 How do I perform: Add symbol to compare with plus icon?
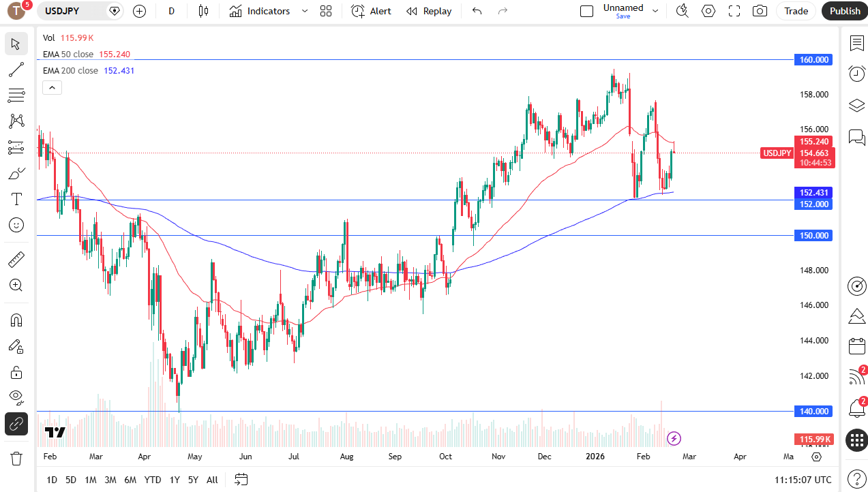click(x=139, y=11)
